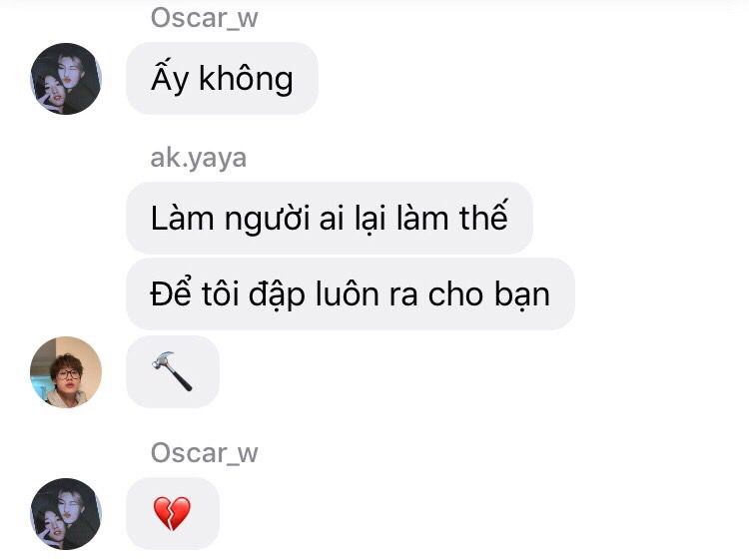Tap the hammer emoji message

tap(173, 371)
